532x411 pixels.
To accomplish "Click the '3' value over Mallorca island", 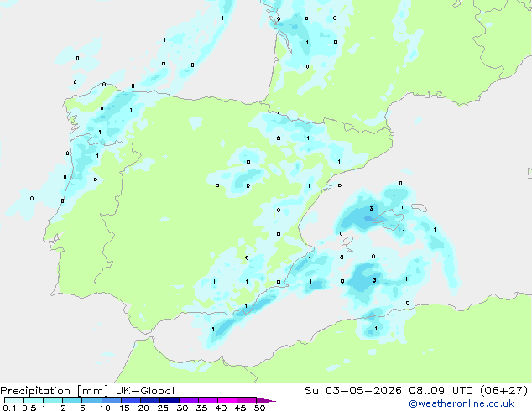I will coord(371,208).
